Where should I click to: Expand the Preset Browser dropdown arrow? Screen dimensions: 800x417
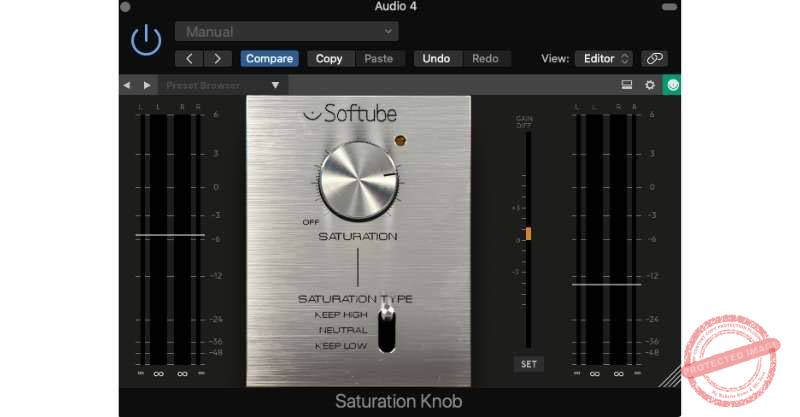point(275,86)
